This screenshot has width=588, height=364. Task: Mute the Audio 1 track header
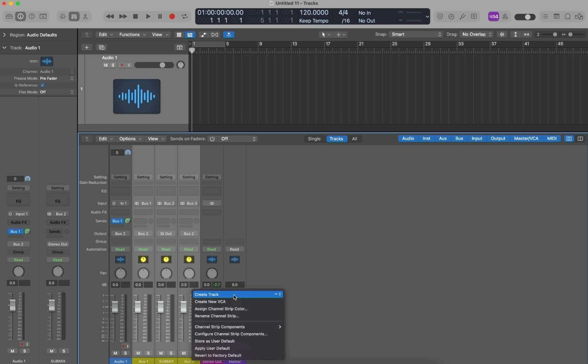[106, 65]
